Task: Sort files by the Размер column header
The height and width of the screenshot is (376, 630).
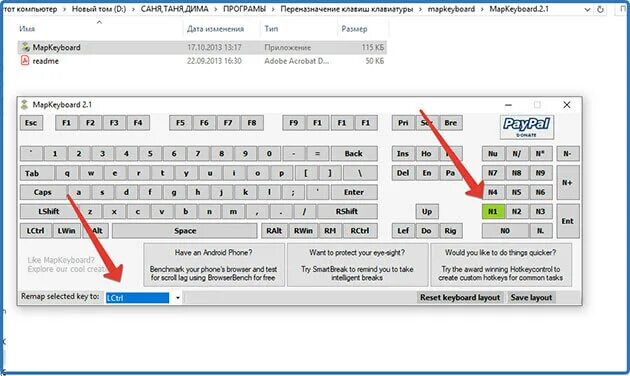Action: pos(354,29)
